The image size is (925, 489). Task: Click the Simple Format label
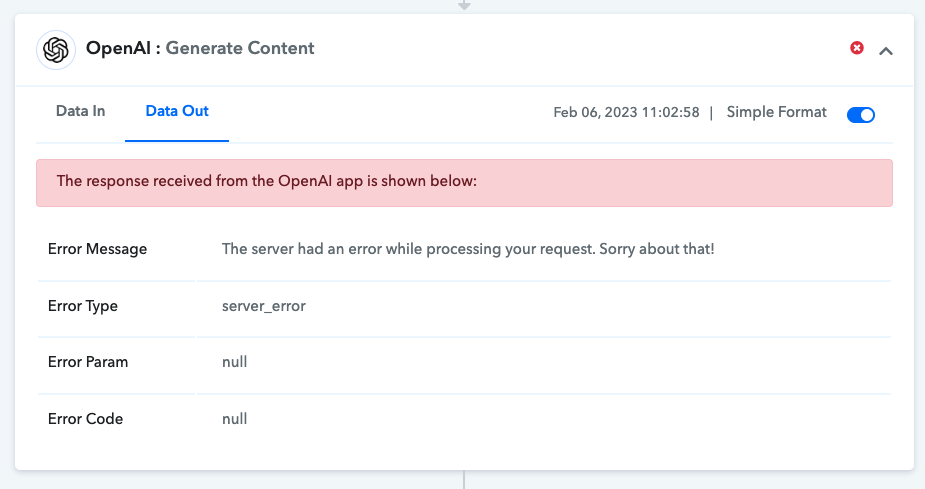pyautogui.click(x=776, y=112)
